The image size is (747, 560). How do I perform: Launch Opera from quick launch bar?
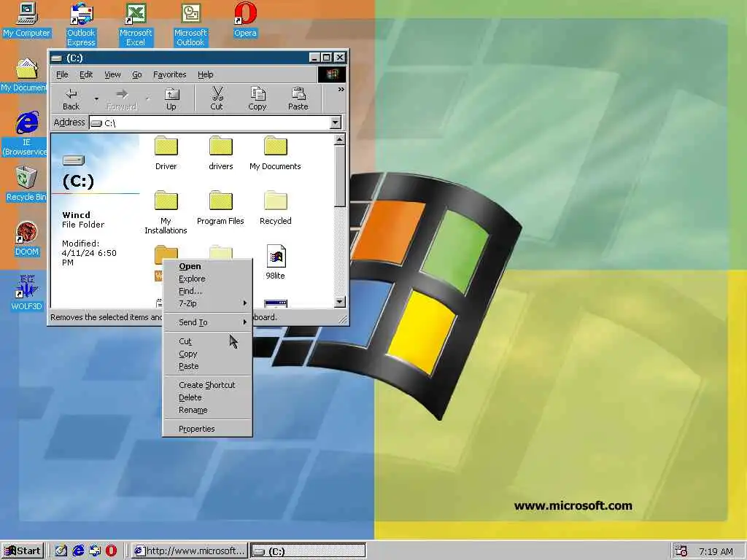click(x=111, y=551)
